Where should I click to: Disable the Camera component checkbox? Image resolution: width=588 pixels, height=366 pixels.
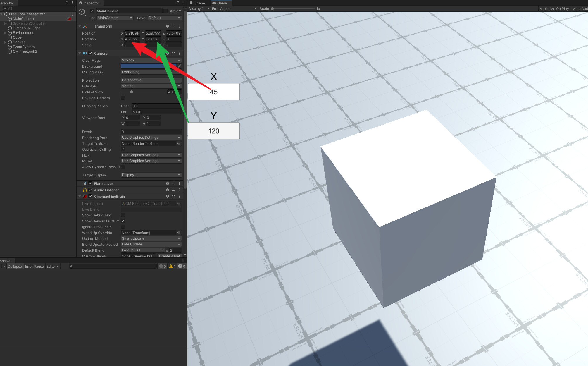[90, 53]
